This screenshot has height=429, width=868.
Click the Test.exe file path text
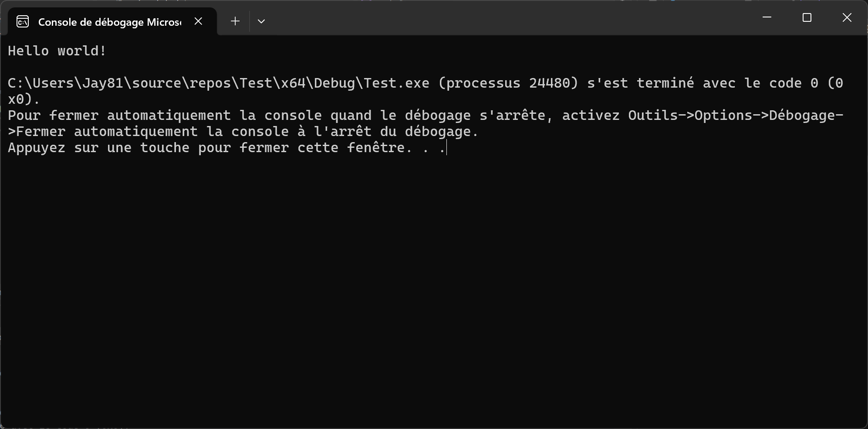tap(218, 83)
